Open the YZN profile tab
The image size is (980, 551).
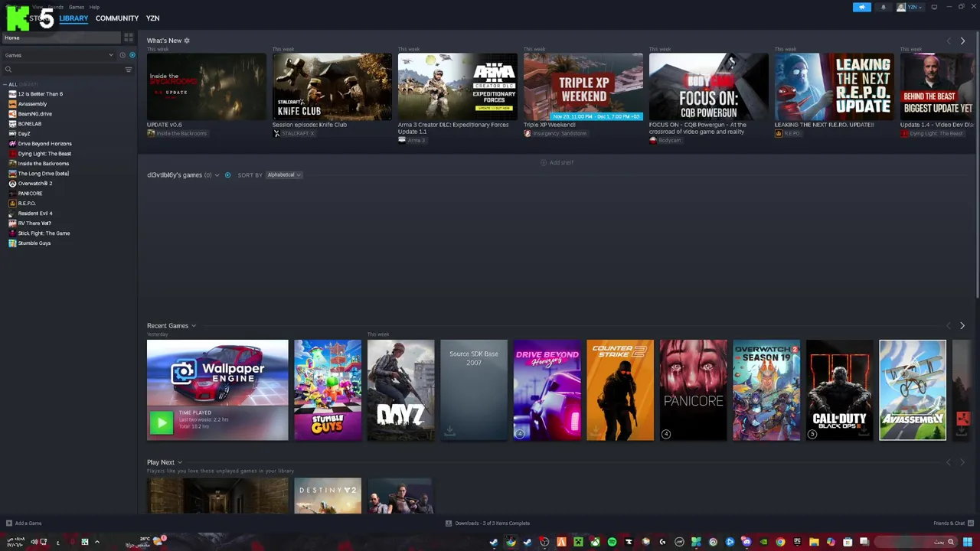[152, 18]
